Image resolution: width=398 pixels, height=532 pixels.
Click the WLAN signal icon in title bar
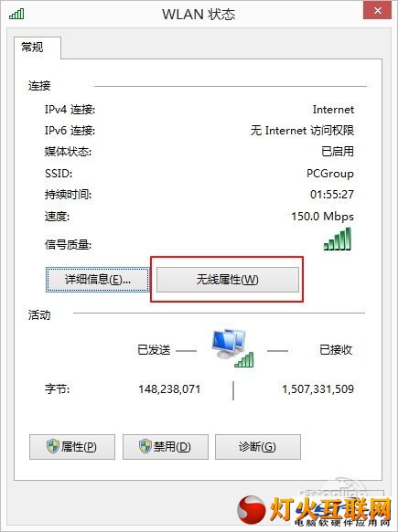(16, 14)
